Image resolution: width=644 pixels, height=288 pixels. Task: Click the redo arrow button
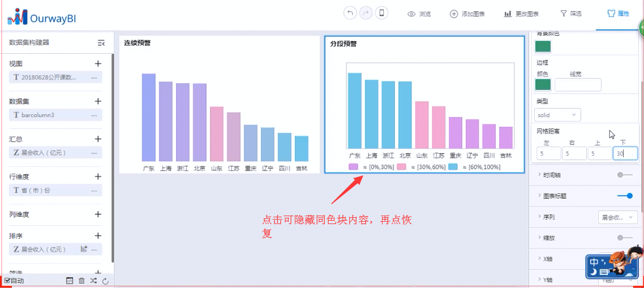pyautogui.click(x=366, y=13)
